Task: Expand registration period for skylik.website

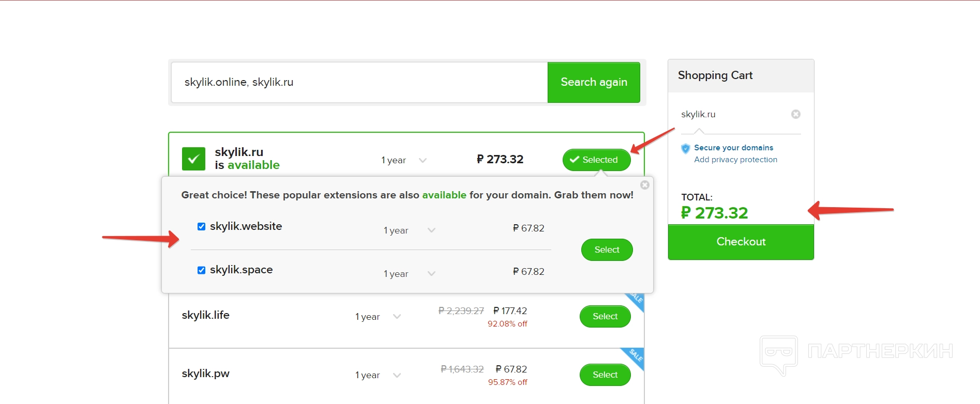Action: click(409, 230)
